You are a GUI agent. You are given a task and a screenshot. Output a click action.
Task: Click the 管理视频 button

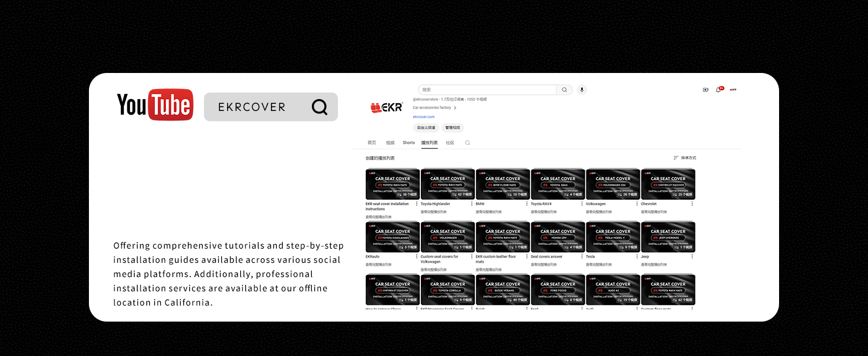pos(452,128)
